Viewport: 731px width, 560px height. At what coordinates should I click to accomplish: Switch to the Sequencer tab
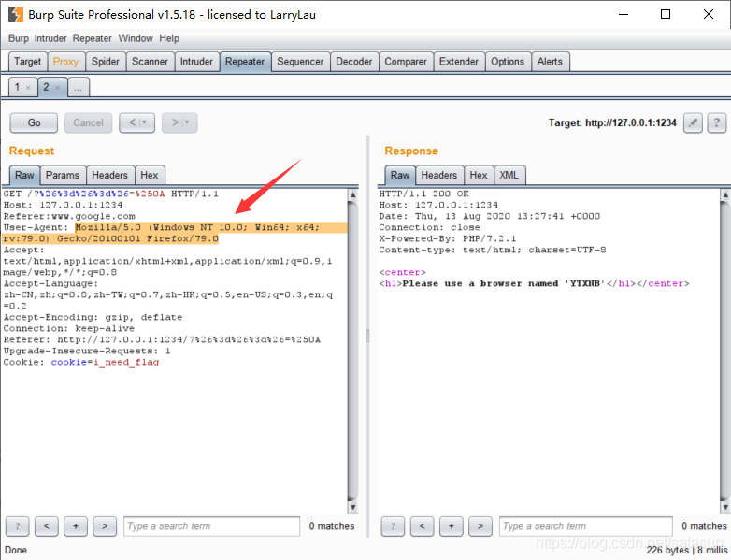pos(300,62)
